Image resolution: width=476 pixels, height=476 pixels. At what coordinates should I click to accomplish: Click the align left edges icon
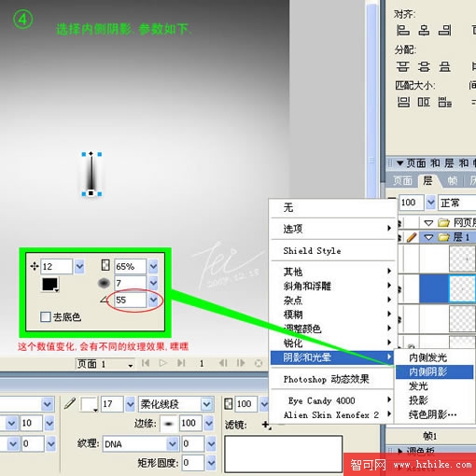(403, 31)
